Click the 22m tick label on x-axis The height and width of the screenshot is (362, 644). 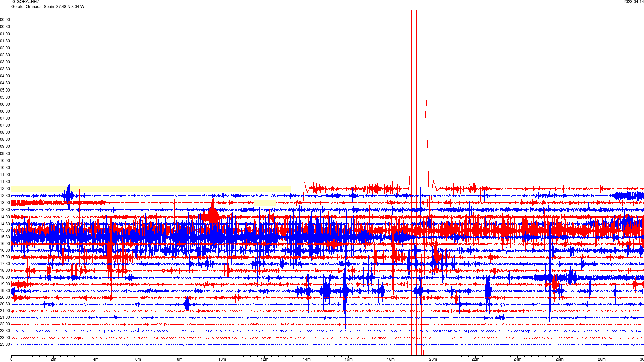click(x=475, y=359)
